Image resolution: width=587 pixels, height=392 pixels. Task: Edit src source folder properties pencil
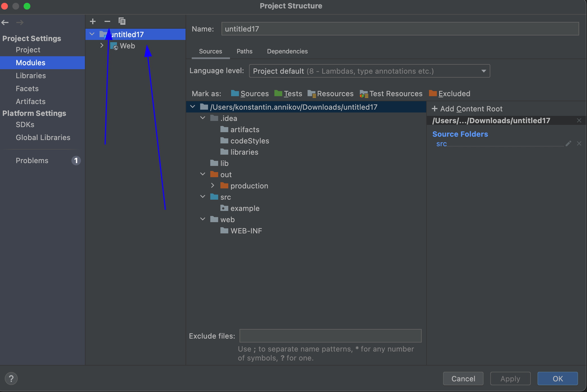coord(568,144)
